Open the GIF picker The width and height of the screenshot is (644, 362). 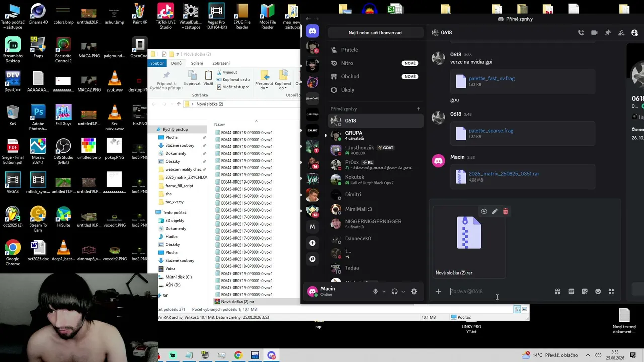click(x=571, y=291)
